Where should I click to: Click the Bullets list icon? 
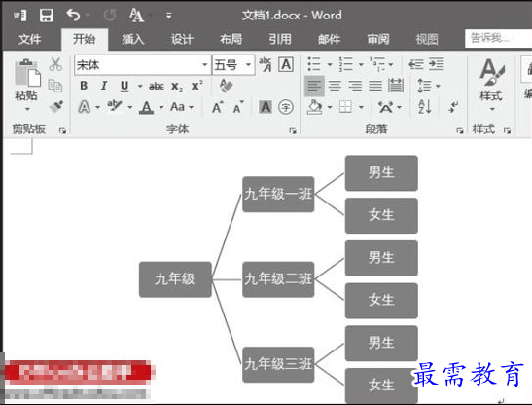point(314,64)
